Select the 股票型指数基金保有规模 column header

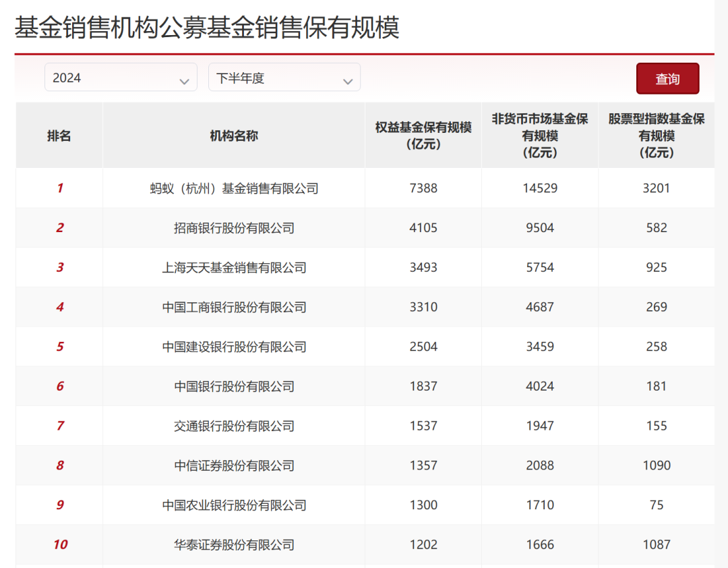657,136
